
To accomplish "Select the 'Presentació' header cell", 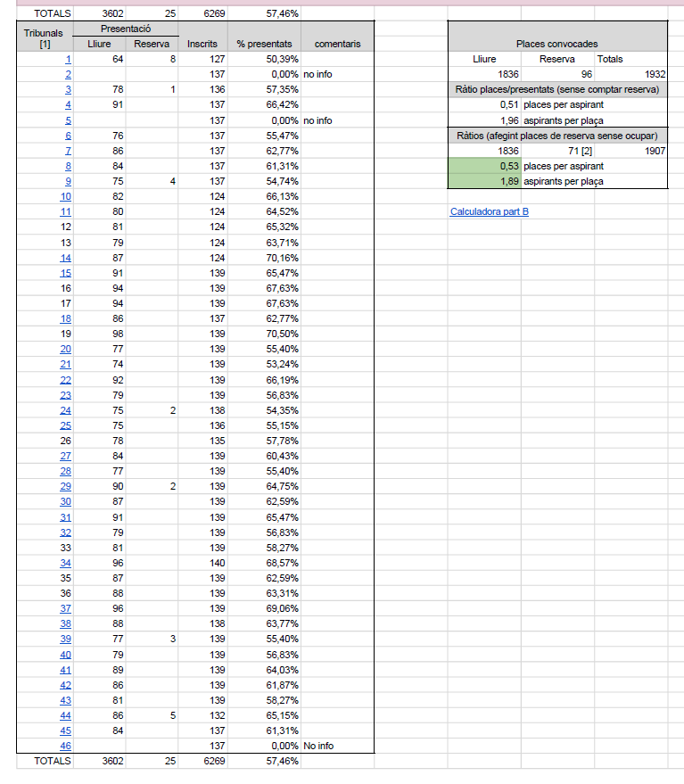I will (x=126, y=29).
